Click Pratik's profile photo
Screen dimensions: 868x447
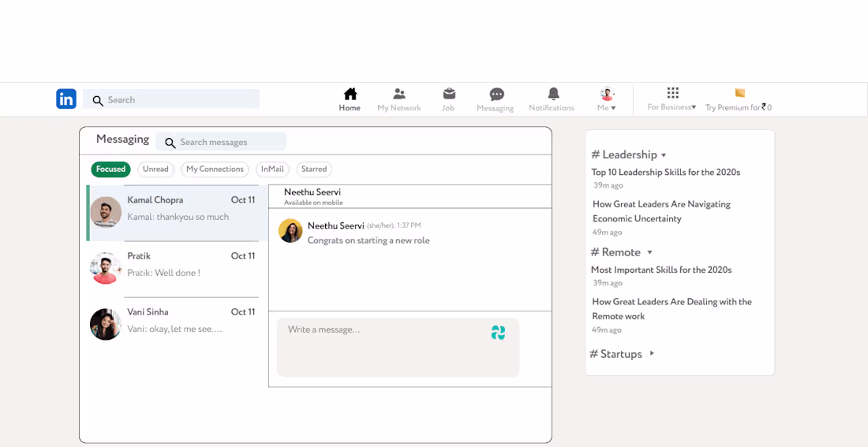(105, 268)
